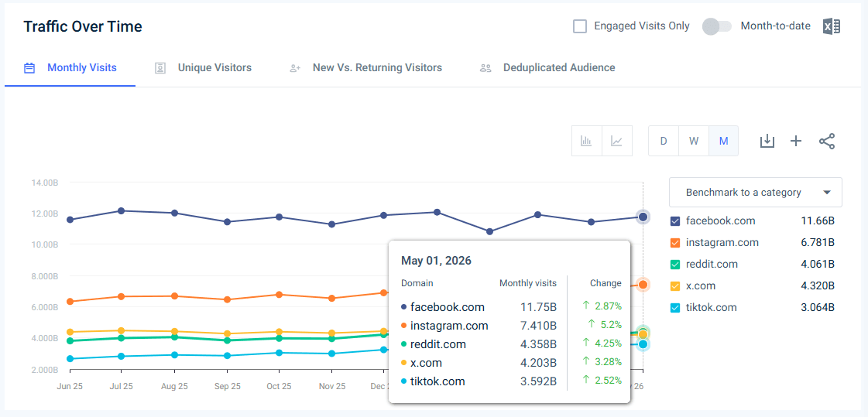Open the Monthly Visits tab

70,67
